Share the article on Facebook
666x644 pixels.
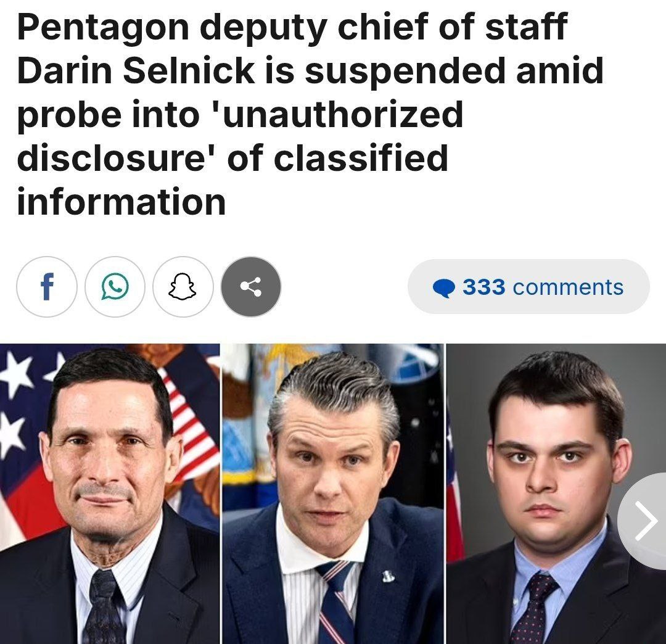tap(47, 287)
